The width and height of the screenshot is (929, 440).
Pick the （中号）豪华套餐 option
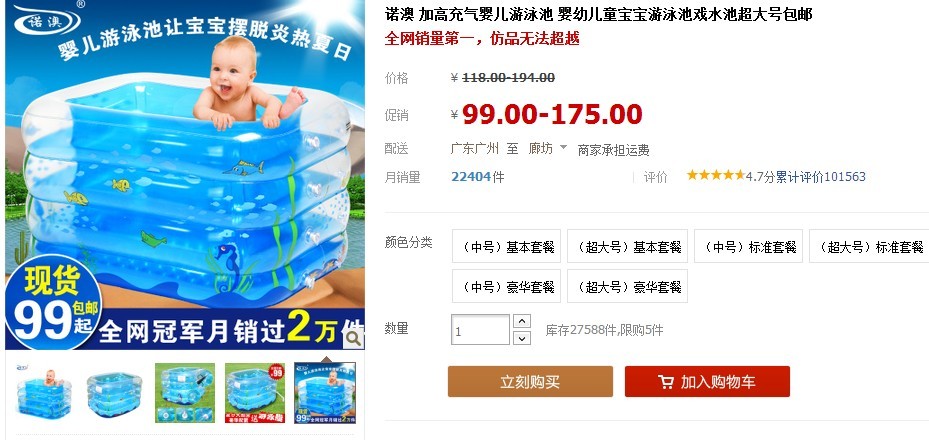click(x=506, y=287)
